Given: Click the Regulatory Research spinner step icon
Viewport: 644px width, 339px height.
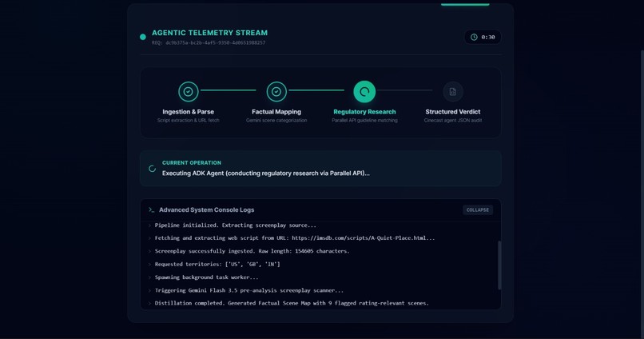Looking at the screenshot, I should [x=364, y=92].
